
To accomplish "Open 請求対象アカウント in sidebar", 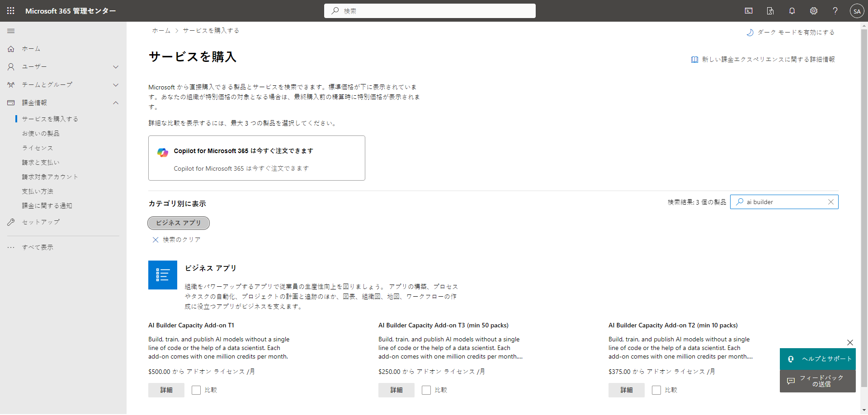I will (x=50, y=177).
